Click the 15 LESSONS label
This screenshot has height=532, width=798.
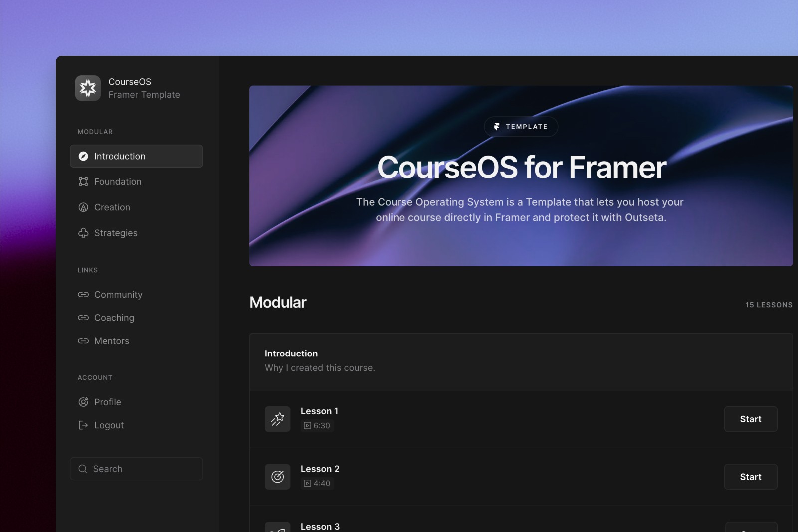click(x=769, y=305)
